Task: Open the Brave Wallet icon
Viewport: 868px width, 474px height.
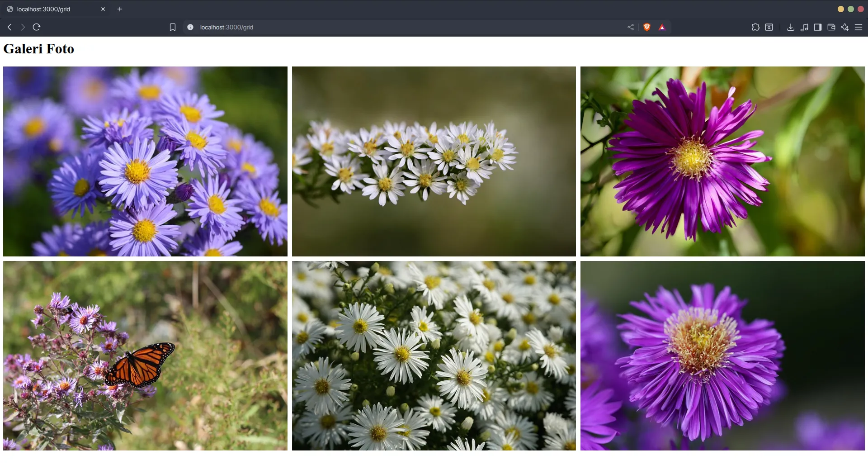Action: pyautogui.click(x=831, y=27)
